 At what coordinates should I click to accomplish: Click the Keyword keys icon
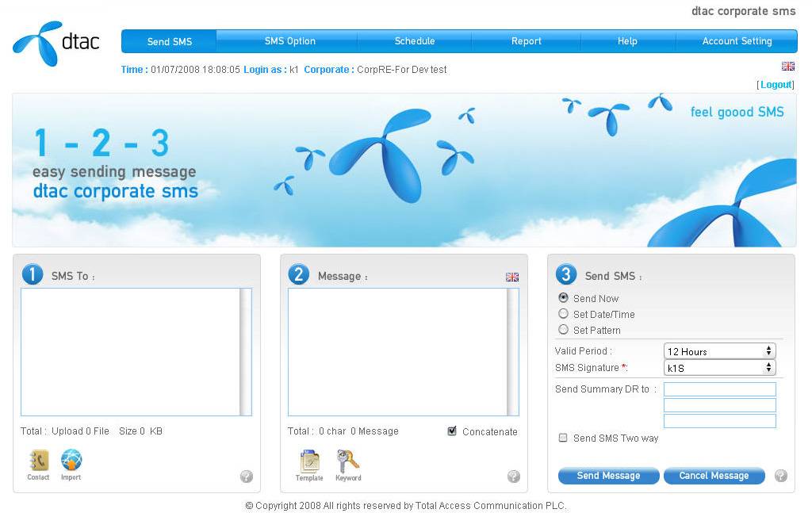coord(348,465)
